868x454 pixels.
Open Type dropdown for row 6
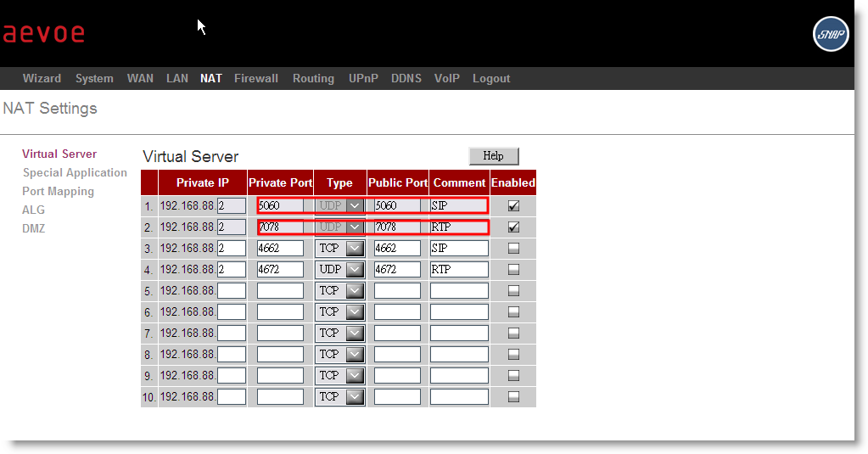(x=340, y=312)
